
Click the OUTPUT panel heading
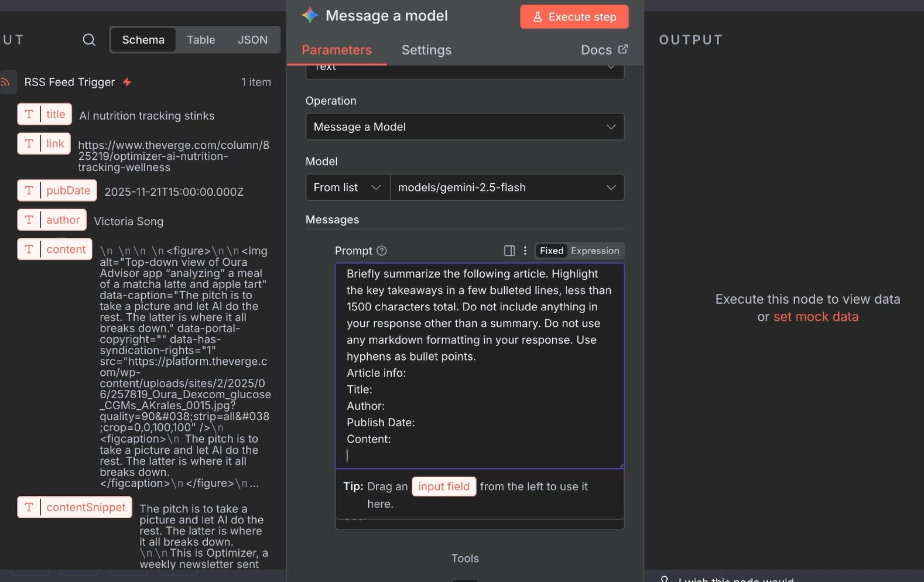691,40
